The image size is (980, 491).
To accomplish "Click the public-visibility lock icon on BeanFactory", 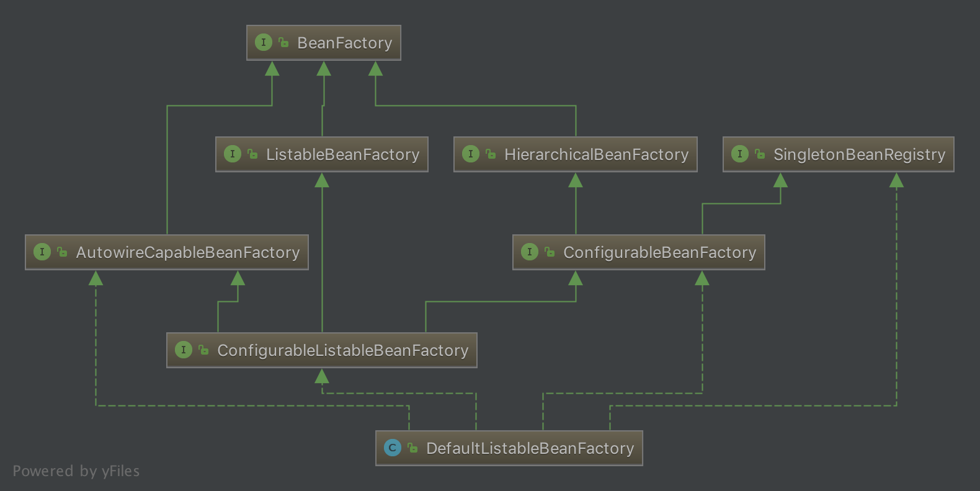I will pyautogui.click(x=283, y=42).
